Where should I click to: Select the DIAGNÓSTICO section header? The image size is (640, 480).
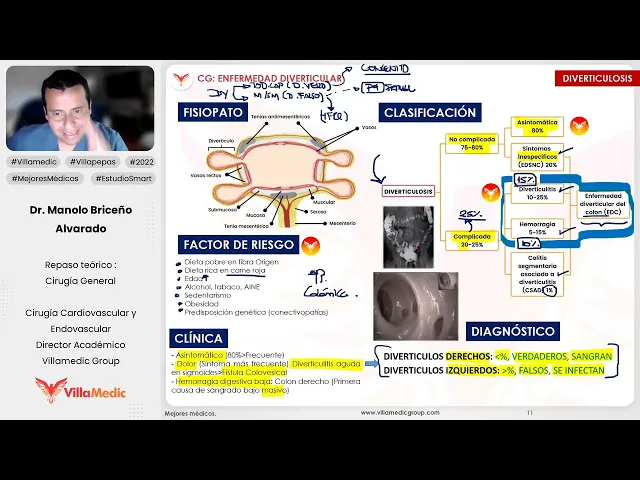(x=513, y=331)
